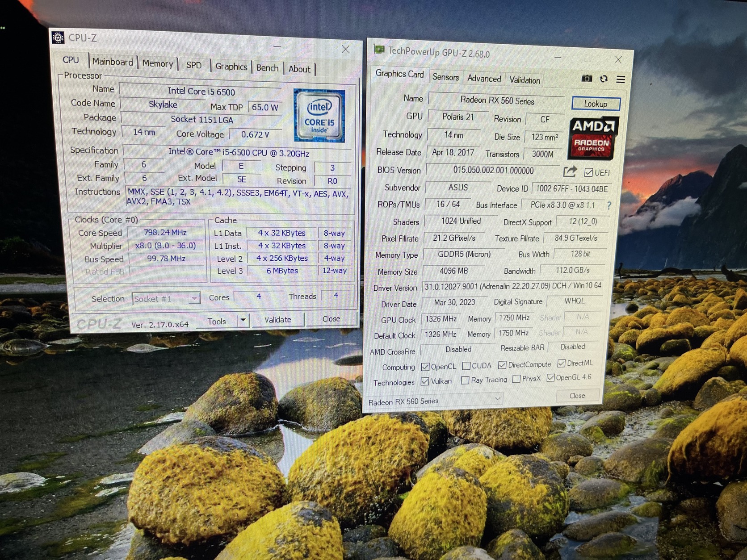Toggle the OpenGL 4.6 checkbox
Viewport: 747px width, 560px height.
550,378
